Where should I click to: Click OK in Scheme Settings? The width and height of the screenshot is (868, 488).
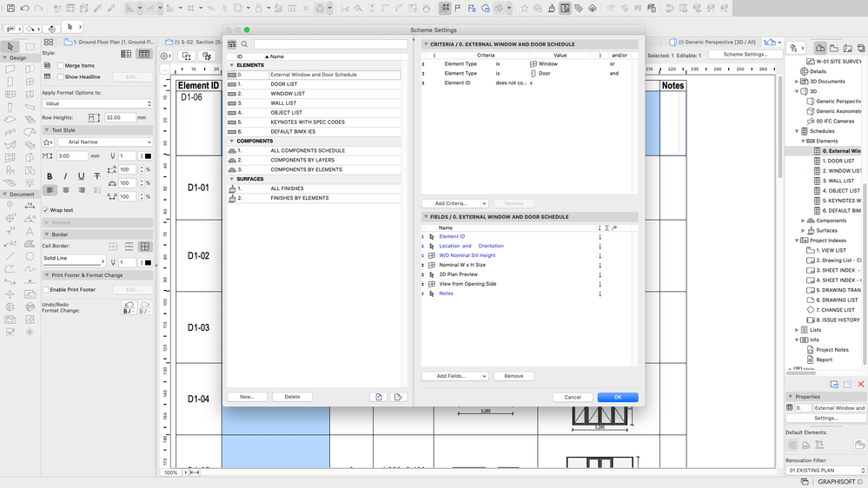(617, 397)
